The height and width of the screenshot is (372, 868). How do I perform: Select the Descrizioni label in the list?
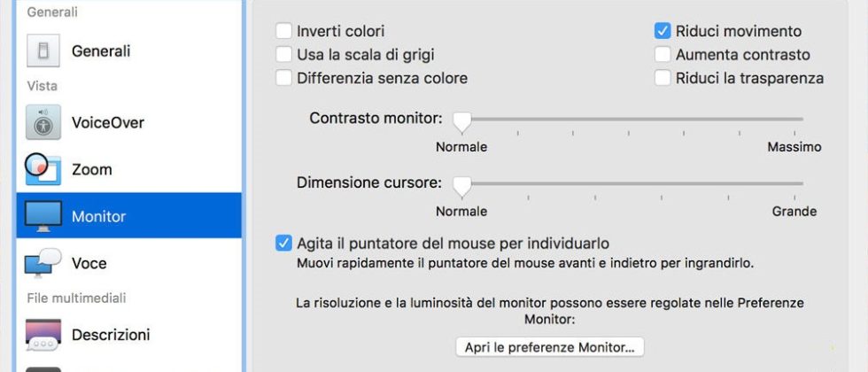tap(111, 335)
